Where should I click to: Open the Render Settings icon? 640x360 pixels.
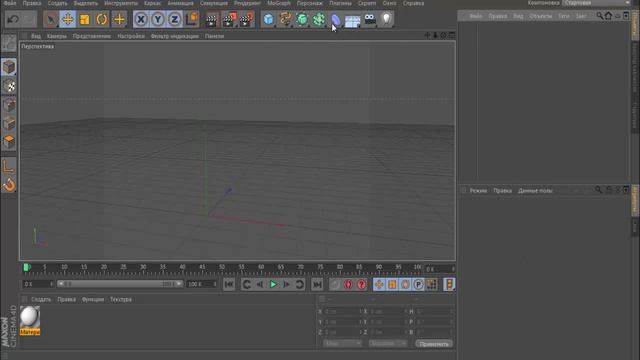pos(246,20)
